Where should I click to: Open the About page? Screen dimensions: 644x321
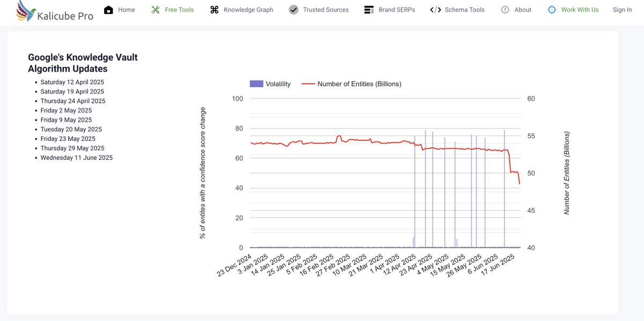tap(523, 10)
